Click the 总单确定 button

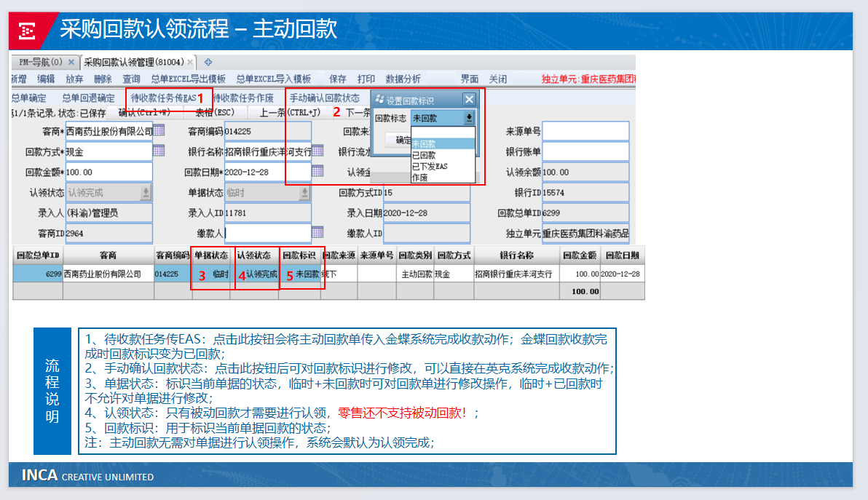click(29, 98)
